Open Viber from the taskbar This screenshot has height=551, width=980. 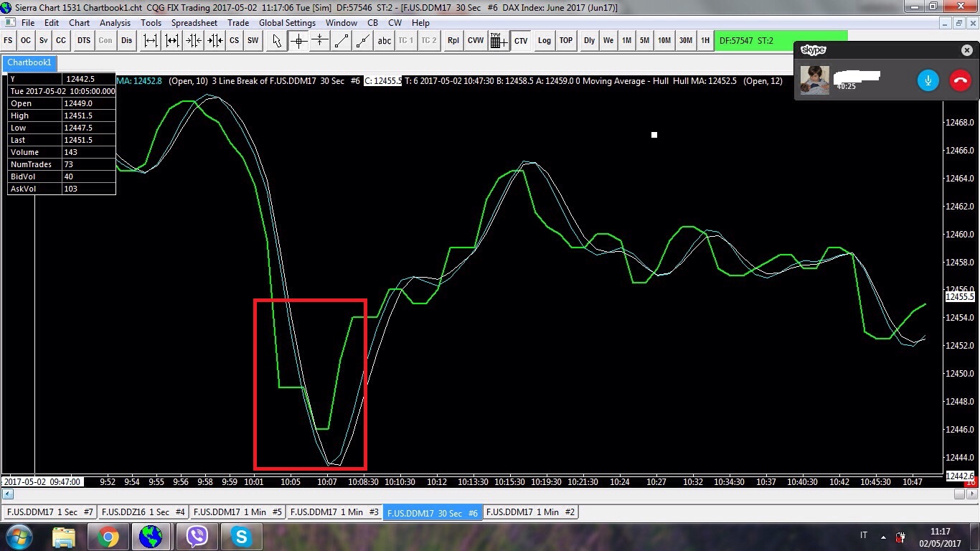coord(197,537)
